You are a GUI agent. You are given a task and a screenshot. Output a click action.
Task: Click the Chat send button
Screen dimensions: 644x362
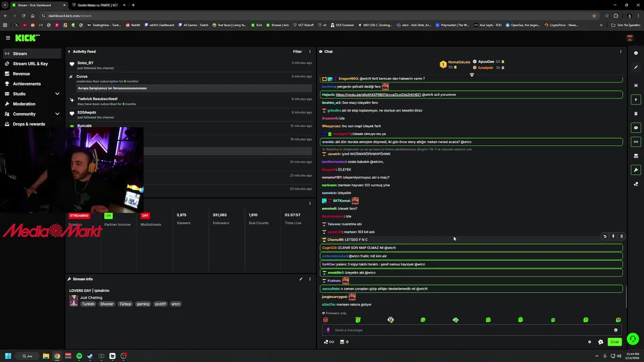pyautogui.click(x=614, y=342)
